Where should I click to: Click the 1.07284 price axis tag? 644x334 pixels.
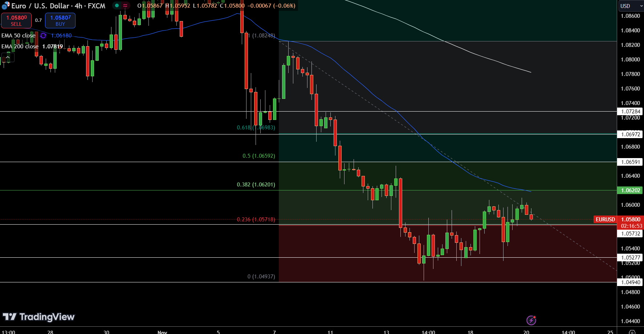pos(631,112)
